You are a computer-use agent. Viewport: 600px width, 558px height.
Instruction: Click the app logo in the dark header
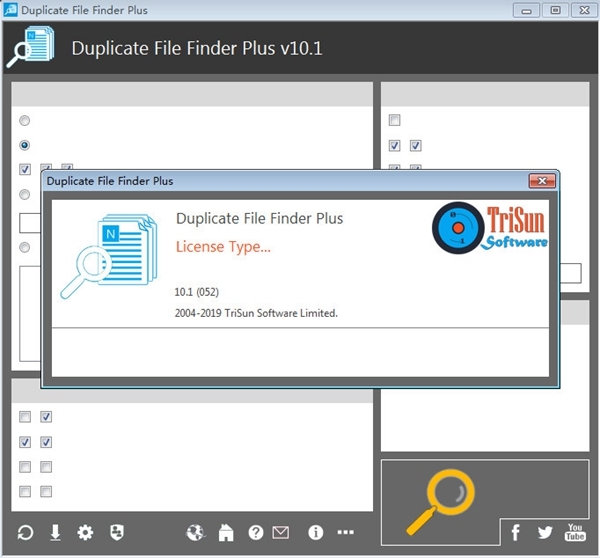(x=31, y=47)
